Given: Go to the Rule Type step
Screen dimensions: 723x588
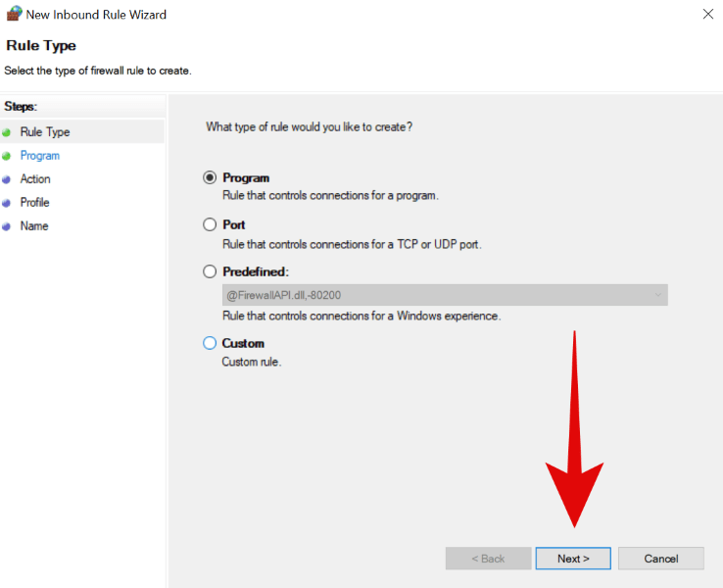Looking at the screenshot, I should [x=45, y=132].
